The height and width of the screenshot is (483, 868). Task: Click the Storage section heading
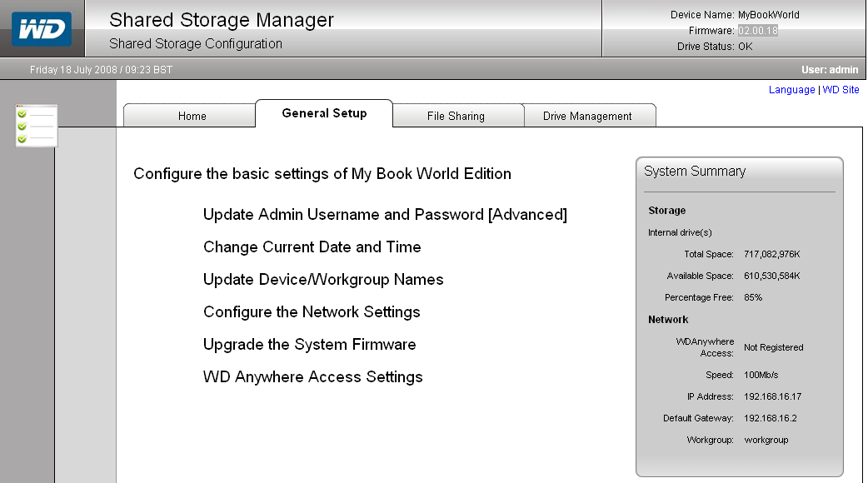pos(667,210)
